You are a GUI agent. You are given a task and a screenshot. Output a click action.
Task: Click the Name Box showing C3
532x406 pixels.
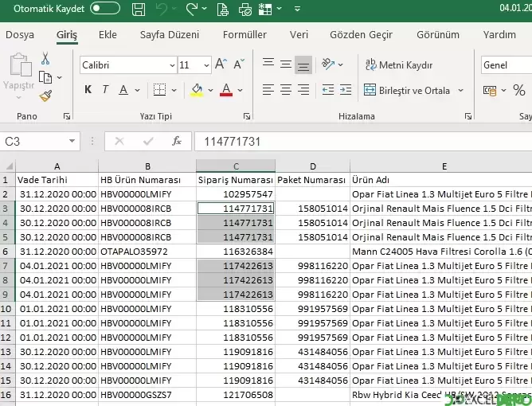[x=34, y=142]
